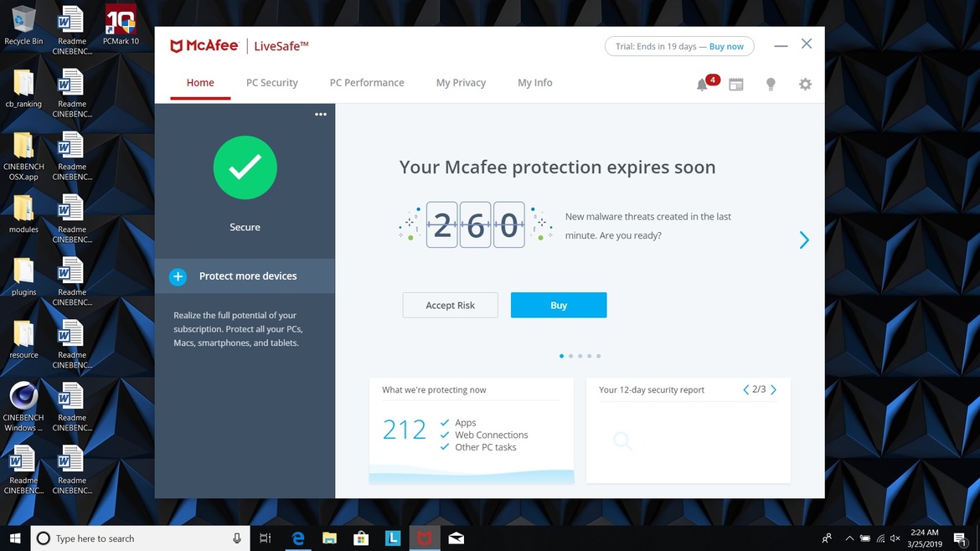
Task: Open the McAfee notifications bell
Action: coord(703,85)
